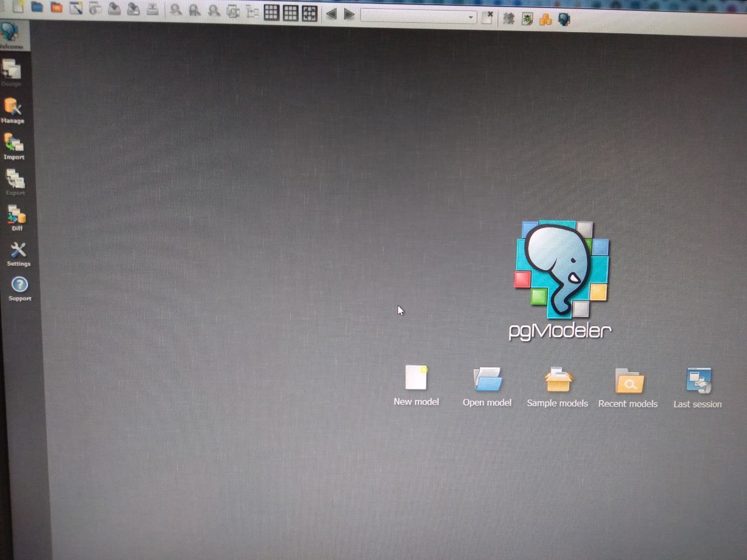The height and width of the screenshot is (560, 747).
Task: Click the close model page-with-X icon
Action: click(488, 17)
